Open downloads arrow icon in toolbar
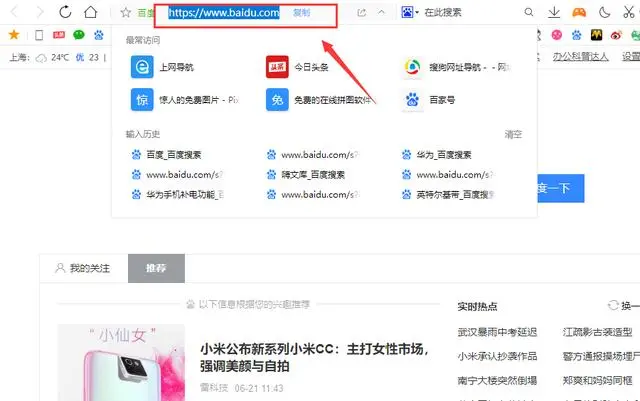Screen dimensions: 640x401 tap(554, 12)
